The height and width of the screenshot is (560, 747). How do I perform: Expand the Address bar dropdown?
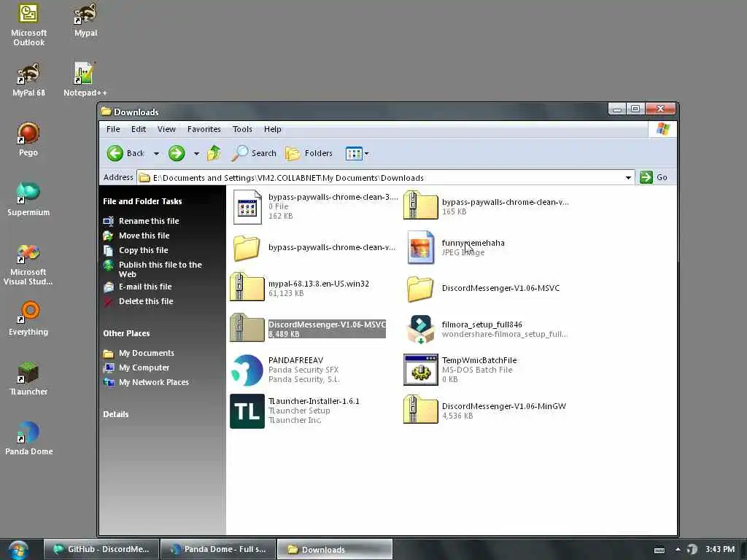click(x=628, y=178)
